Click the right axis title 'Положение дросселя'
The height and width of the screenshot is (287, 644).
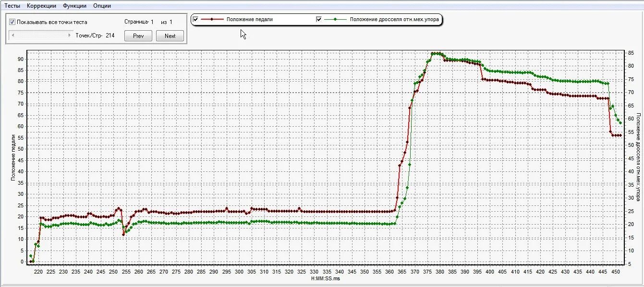pyautogui.click(x=639, y=157)
